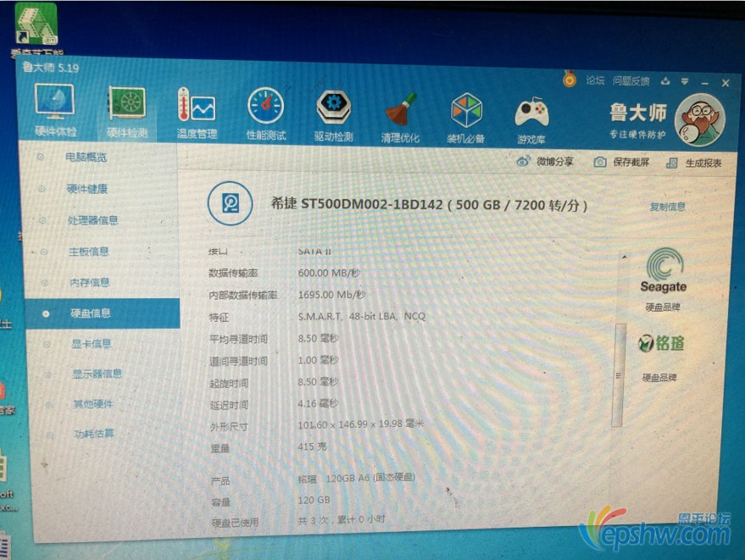Click the Seagate brand logo
Screen dimensions: 745x560
tap(664, 269)
